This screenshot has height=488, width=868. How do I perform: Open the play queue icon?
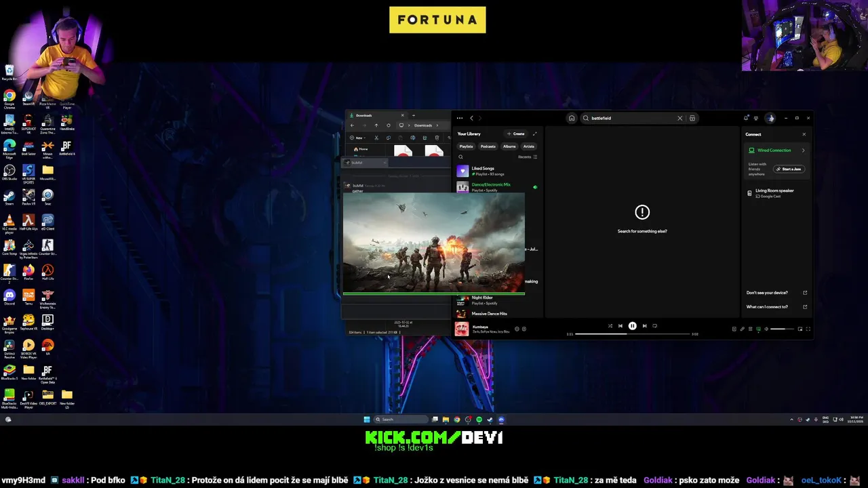(x=750, y=329)
